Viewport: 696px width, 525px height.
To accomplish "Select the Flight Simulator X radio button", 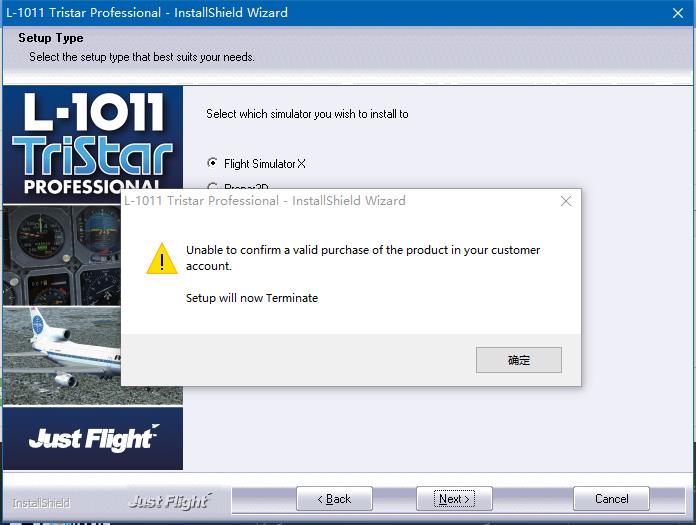I will click(x=212, y=163).
